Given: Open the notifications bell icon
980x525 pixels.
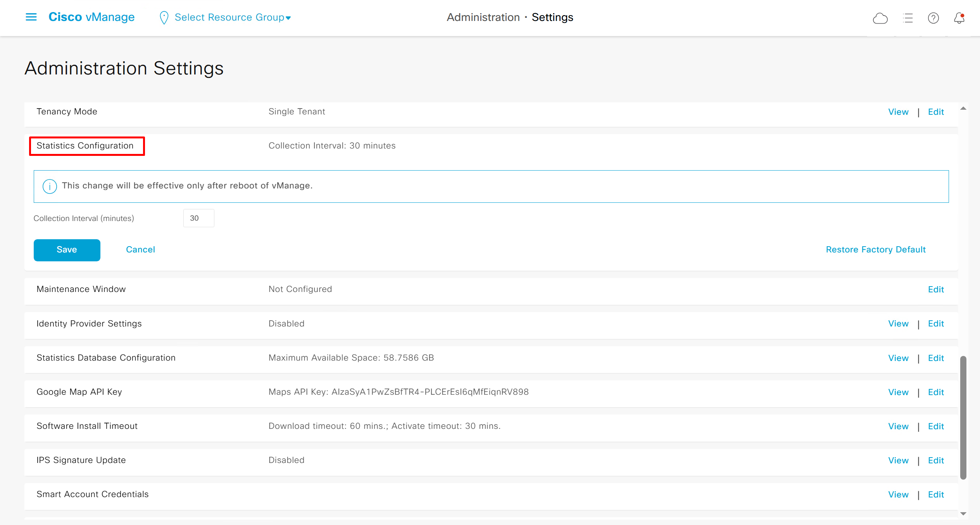Looking at the screenshot, I should point(959,18).
